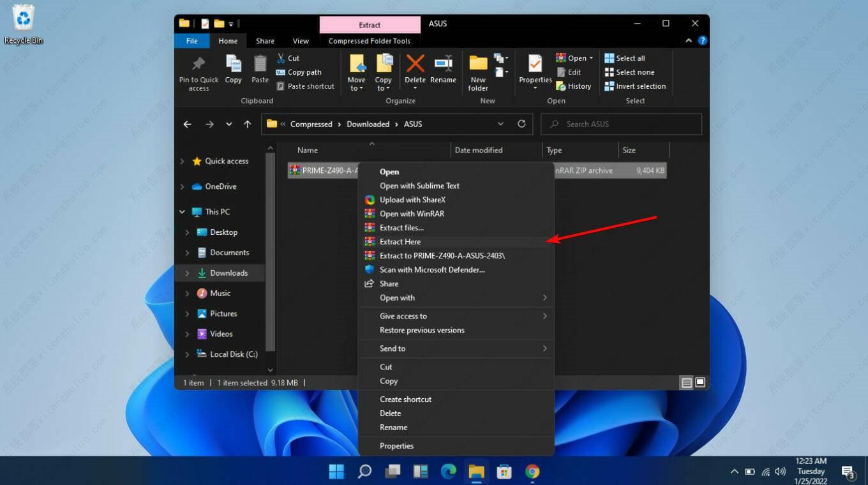Open Google Chrome from the taskbar
Viewport: 868px width, 485px height.
pos(532,472)
